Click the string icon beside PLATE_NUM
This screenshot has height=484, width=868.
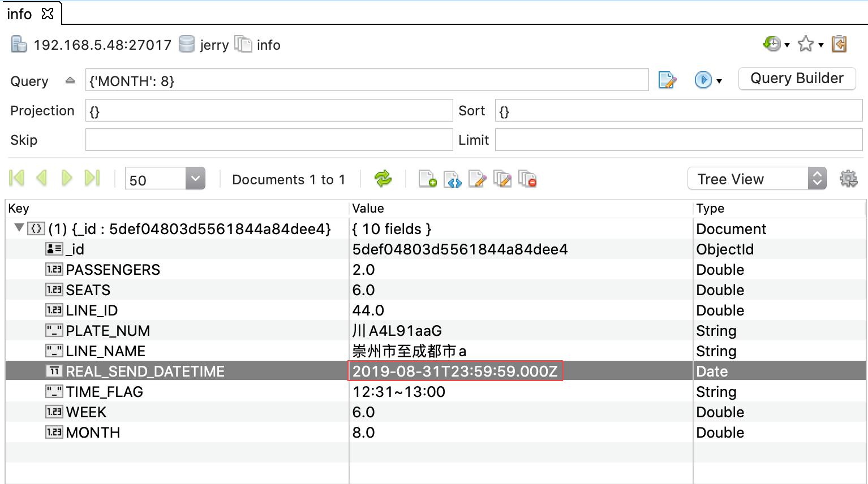[54, 330]
